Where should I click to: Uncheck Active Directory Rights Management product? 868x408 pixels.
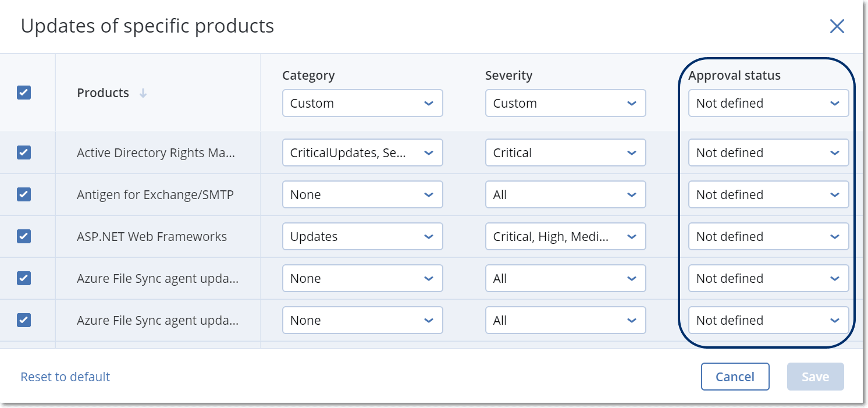click(x=24, y=152)
